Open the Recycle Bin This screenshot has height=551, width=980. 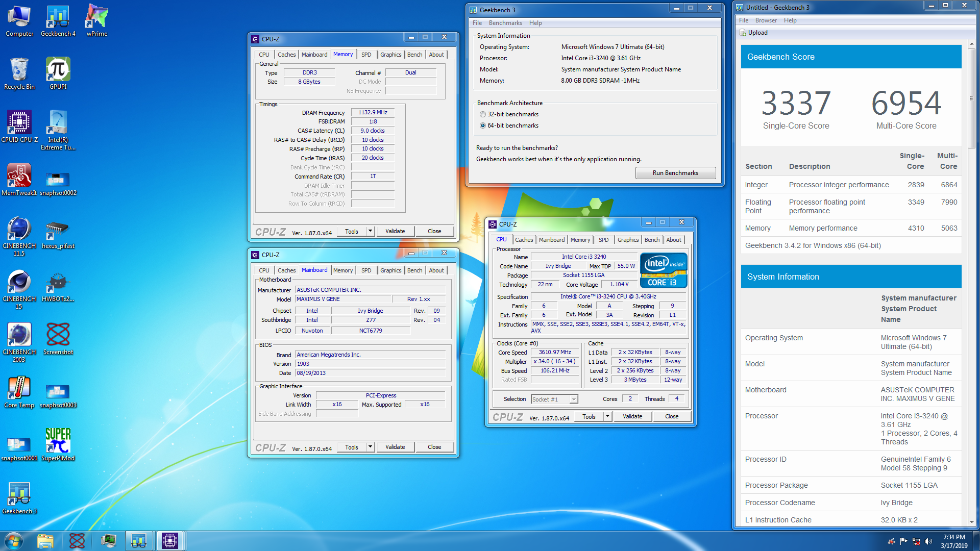click(x=19, y=74)
